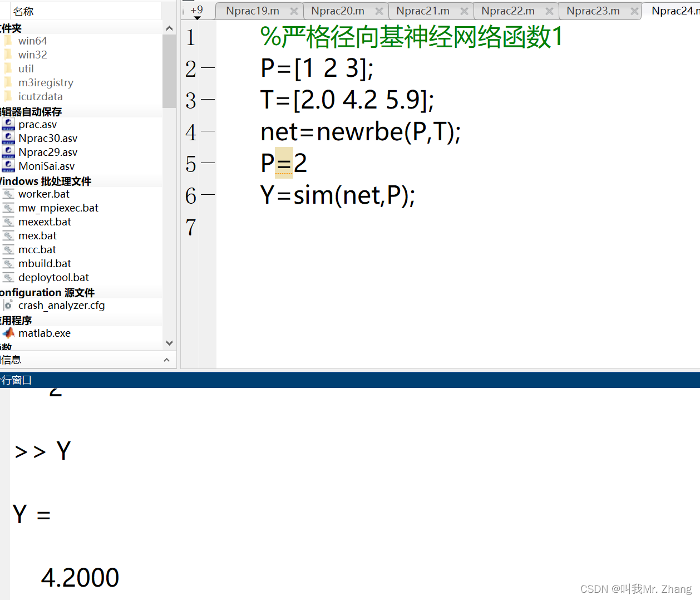
Task: Collapse the 信息 panel chevron
Action: coord(166,360)
